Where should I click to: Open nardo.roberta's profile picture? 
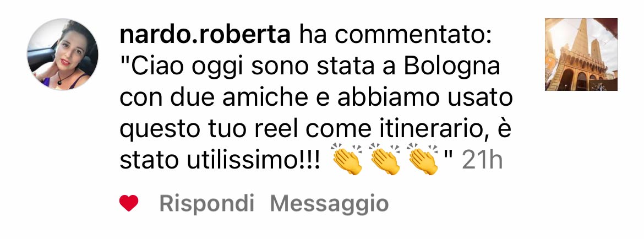pyautogui.click(x=62, y=54)
